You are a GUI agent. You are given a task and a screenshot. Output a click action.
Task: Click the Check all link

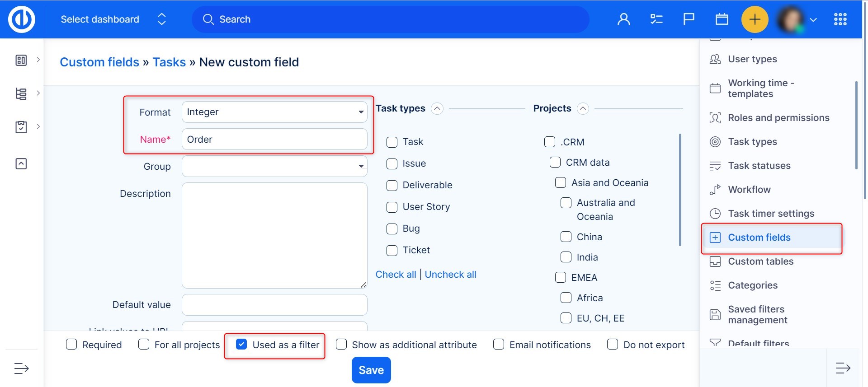tap(396, 275)
